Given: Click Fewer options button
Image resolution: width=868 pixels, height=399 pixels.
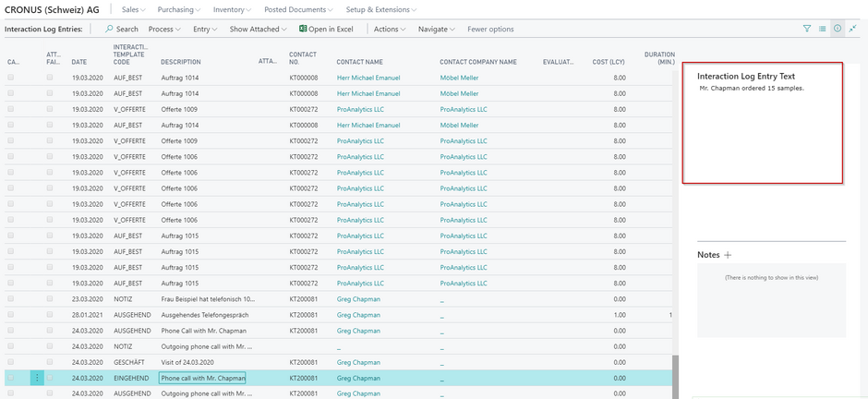Looking at the screenshot, I should [x=490, y=30].
